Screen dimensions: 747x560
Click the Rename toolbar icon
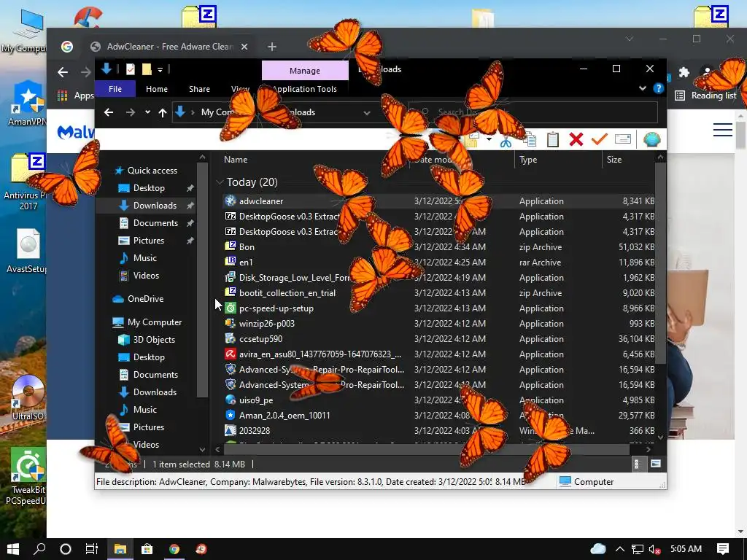(x=623, y=139)
